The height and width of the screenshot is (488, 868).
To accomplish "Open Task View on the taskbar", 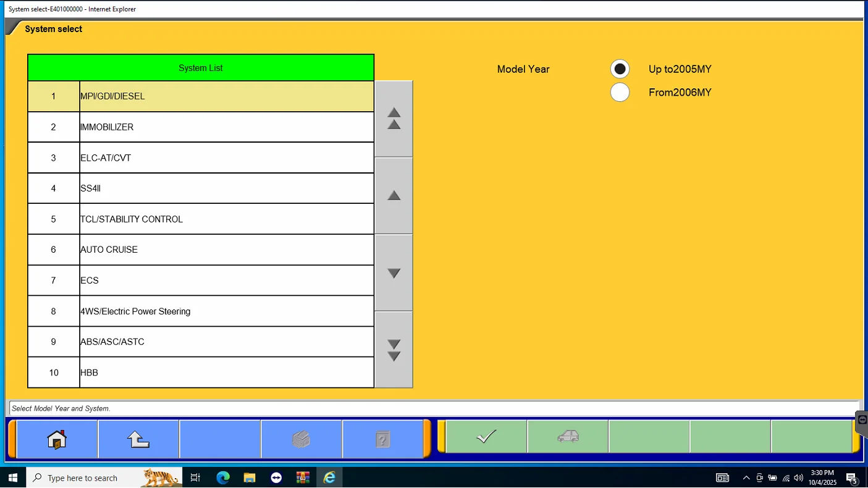I will pos(195,477).
